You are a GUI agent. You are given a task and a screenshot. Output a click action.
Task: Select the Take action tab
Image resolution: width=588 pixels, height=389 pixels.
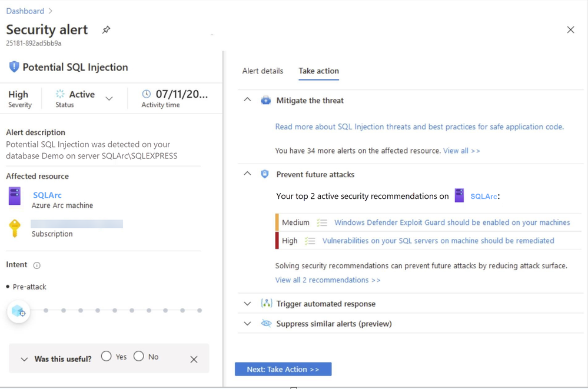319,71
